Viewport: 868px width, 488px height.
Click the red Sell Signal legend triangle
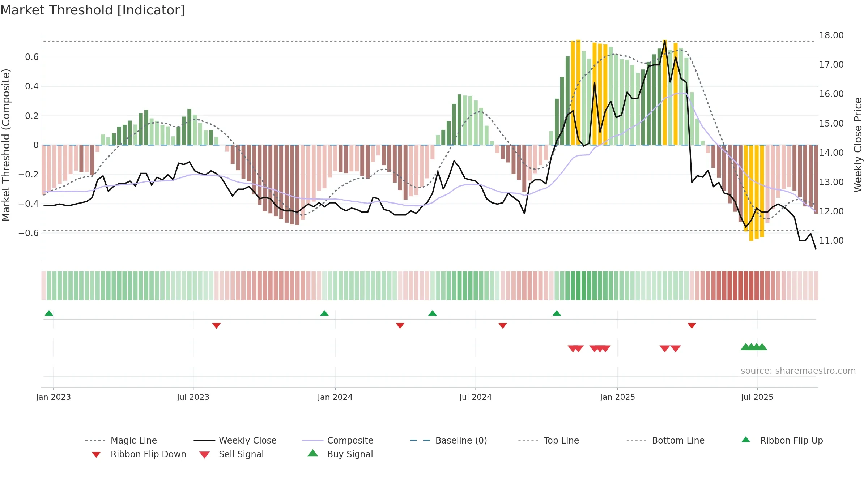tap(204, 455)
